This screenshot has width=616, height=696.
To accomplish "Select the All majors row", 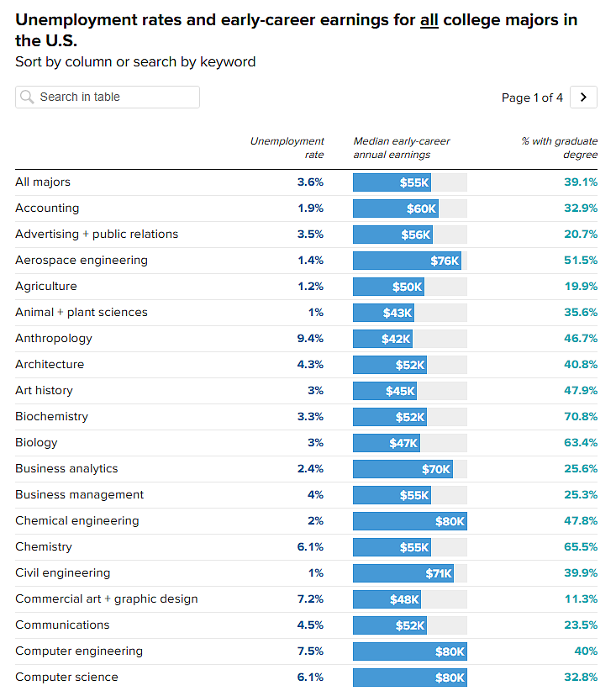I will pyautogui.click(x=306, y=182).
